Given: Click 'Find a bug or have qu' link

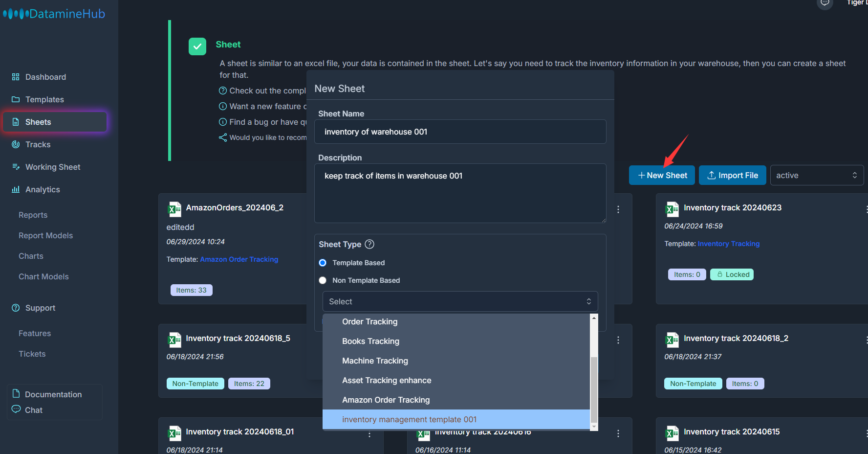Looking at the screenshot, I should tap(267, 122).
